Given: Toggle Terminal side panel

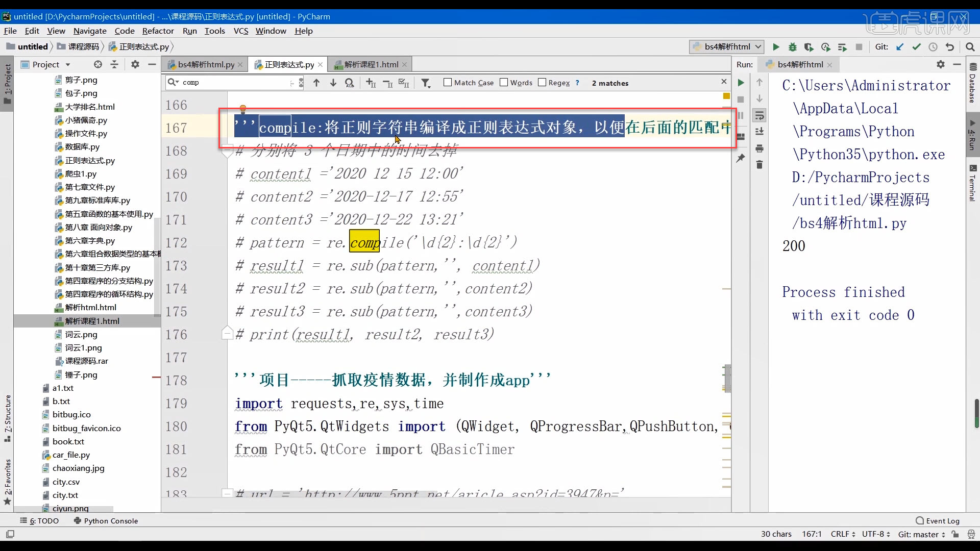Looking at the screenshot, I should pyautogui.click(x=972, y=183).
